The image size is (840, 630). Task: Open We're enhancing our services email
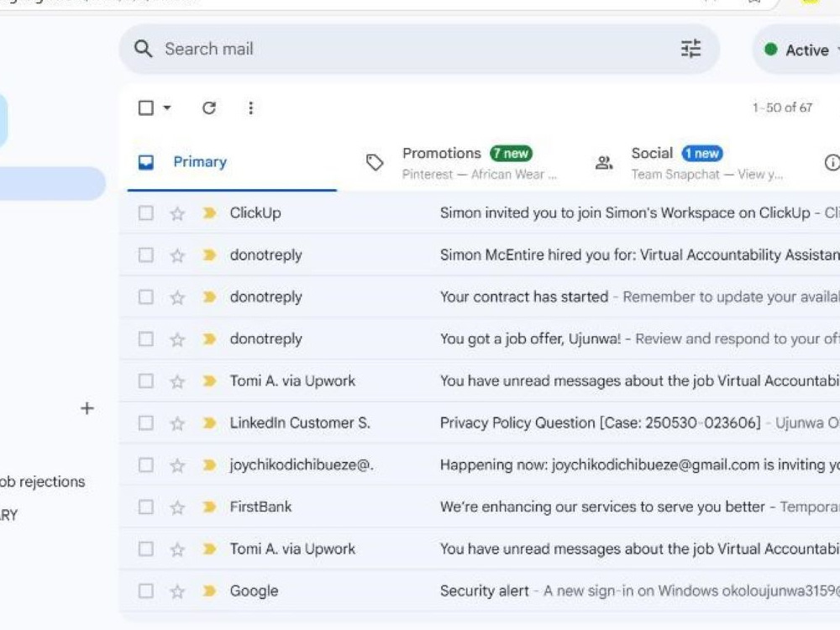click(479, 507)
